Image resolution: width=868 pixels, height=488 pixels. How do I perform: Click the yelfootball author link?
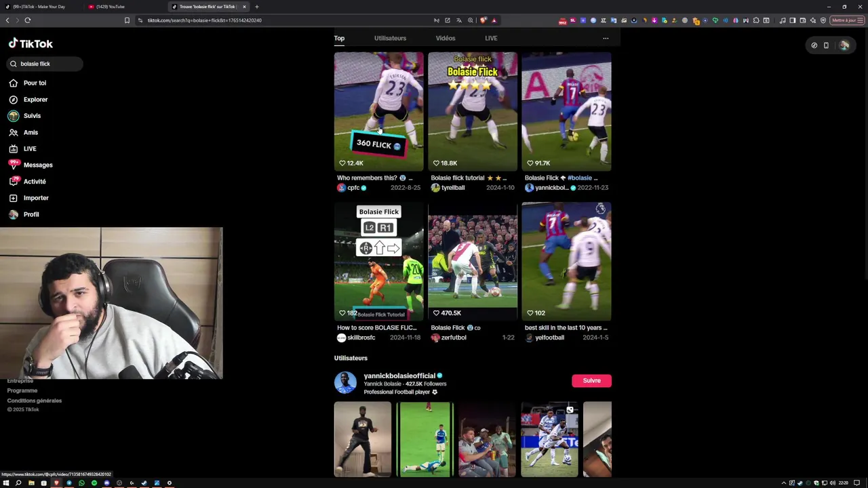[x=549, y=338]
